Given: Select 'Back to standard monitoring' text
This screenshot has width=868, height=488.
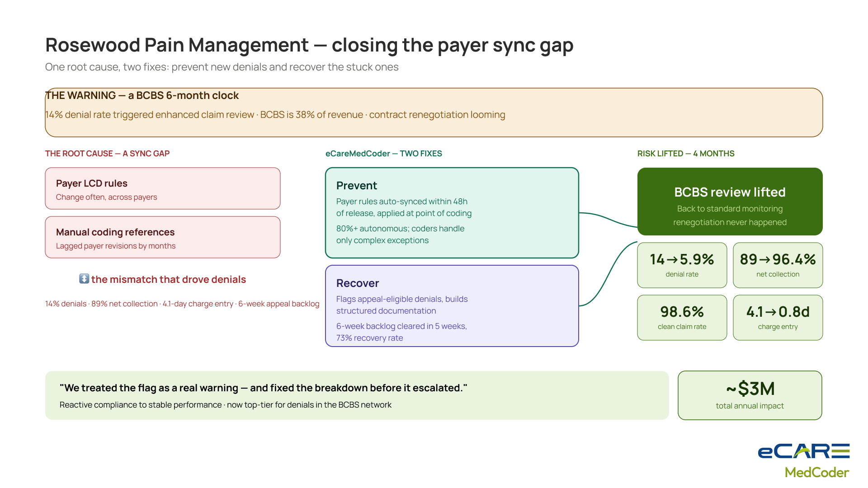Looking at the screenshot, I should tap(730, 209).
